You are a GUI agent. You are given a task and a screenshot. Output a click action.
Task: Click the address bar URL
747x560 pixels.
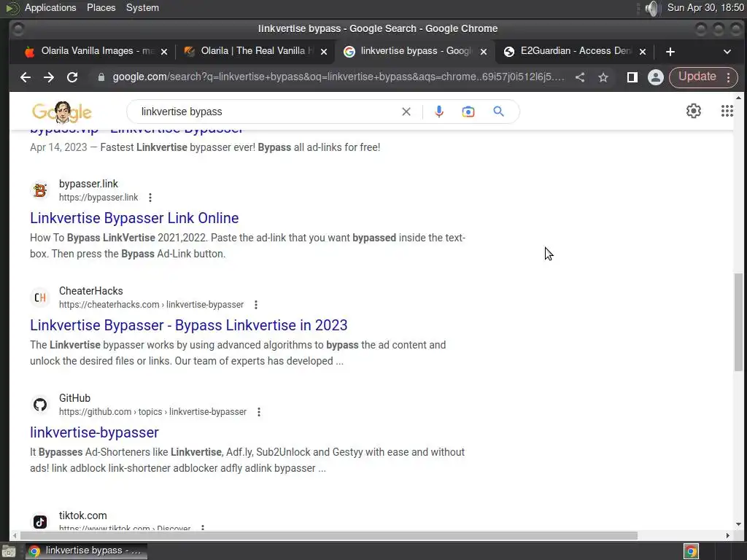click(x=338, y=77)
